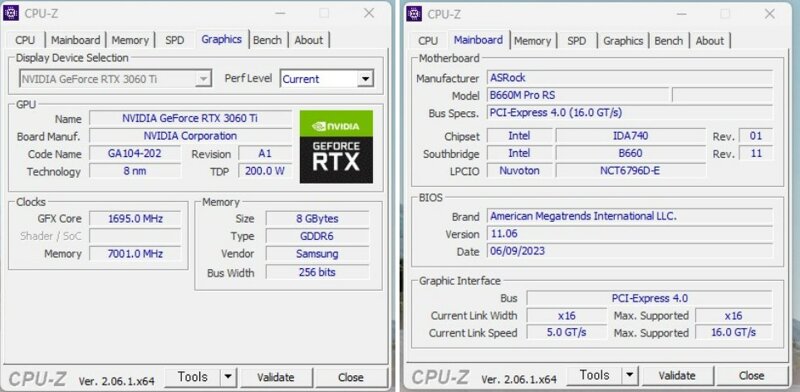
Task: Click the motherboard Model field B660M Pro RS
Action: [x=577, y=95]
